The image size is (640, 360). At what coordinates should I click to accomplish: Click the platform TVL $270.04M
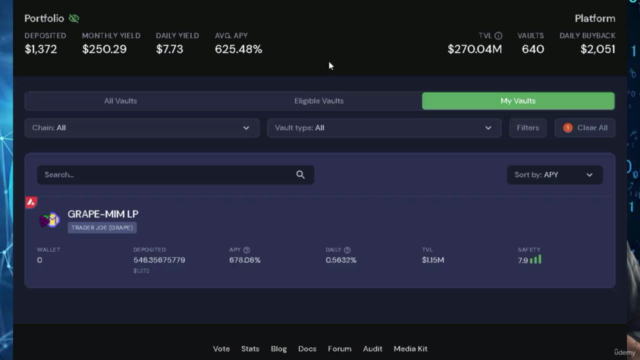475,49
